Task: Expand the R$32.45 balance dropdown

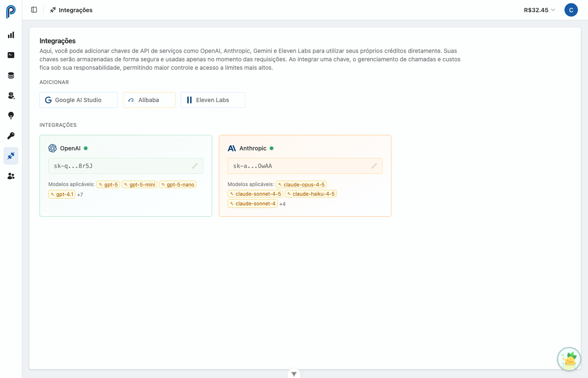Action: click(539, 10)
